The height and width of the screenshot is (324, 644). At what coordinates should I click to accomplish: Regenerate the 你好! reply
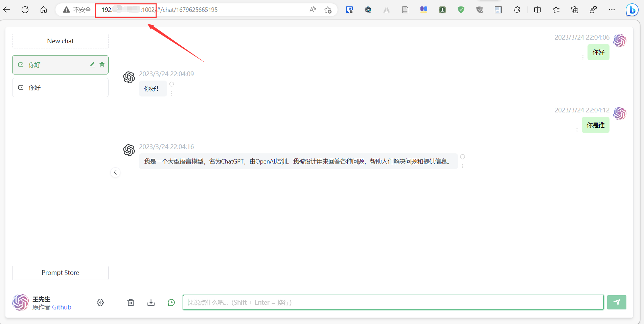coord(171,84)
